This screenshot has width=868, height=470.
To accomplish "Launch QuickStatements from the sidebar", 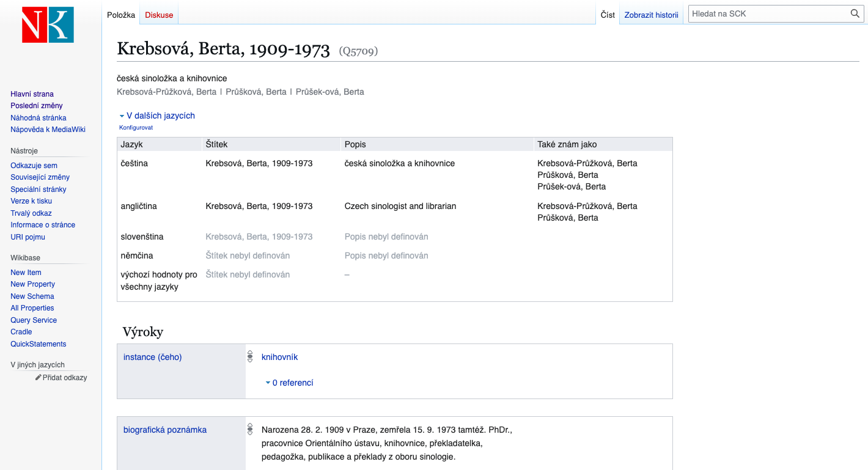I will click(38, 344).
